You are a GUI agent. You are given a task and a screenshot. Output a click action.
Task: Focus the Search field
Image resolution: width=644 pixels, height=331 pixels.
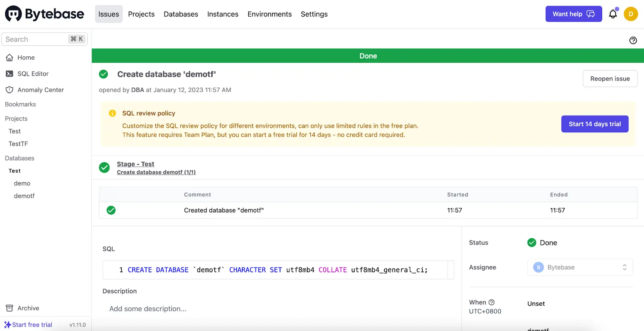point(44,39)
